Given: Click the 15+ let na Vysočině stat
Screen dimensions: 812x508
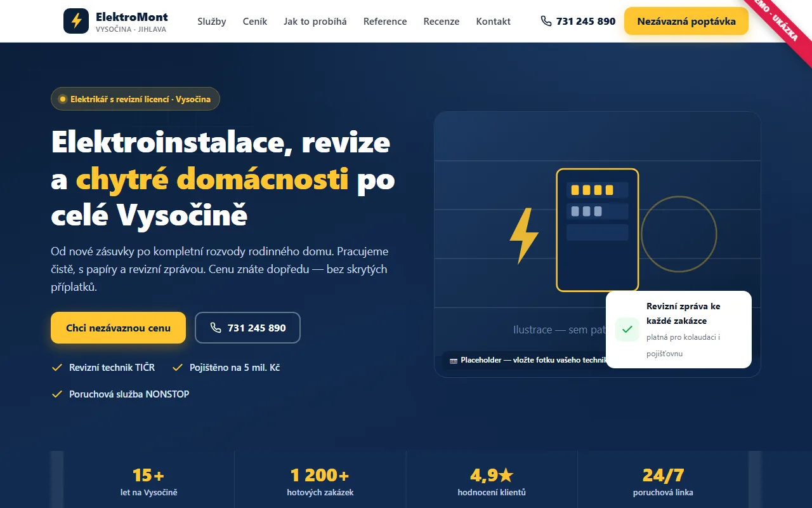Looking at the screenshot, I should click(x=148, y=482).
